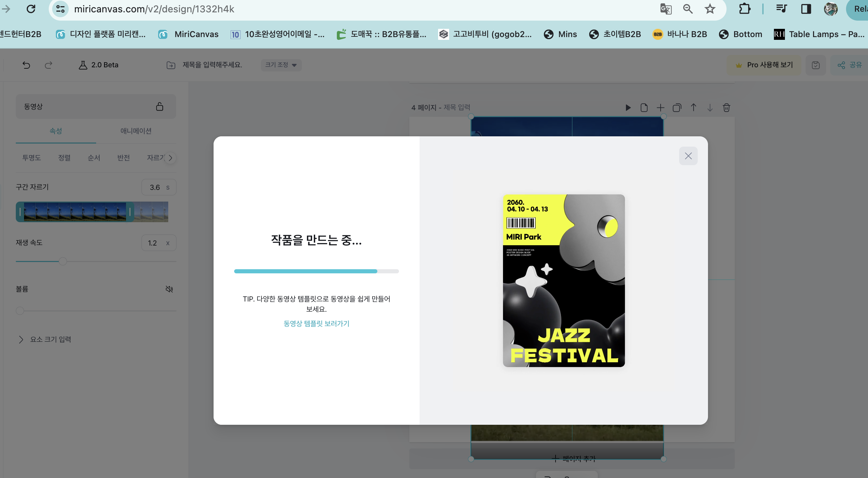The image size is (868, 478).
Task: Open the 고고비투비 (gogob2... bookmark
Action: tap(485, 34)
